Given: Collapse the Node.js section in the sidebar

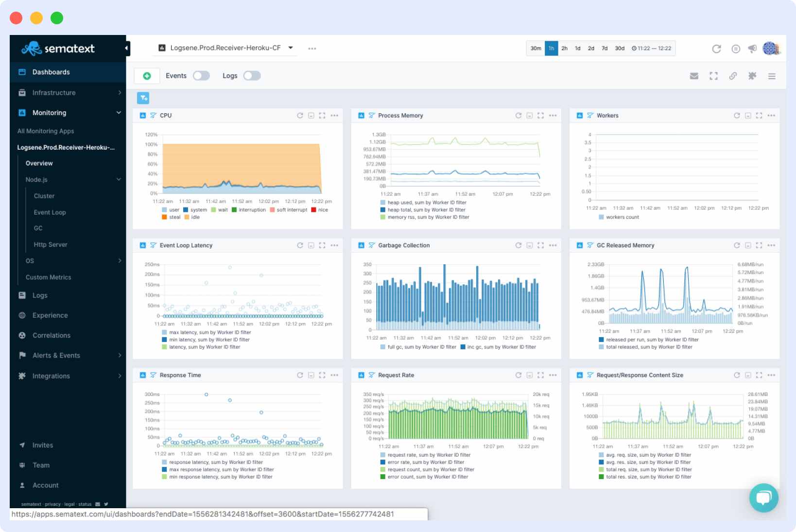Looking at the screenshot, I should pos(119,179).
